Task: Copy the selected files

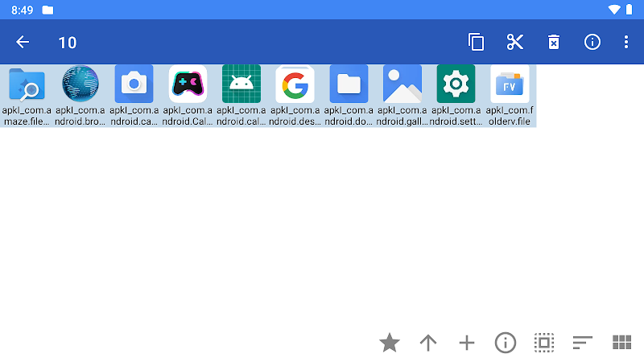Action: [477, 43]
